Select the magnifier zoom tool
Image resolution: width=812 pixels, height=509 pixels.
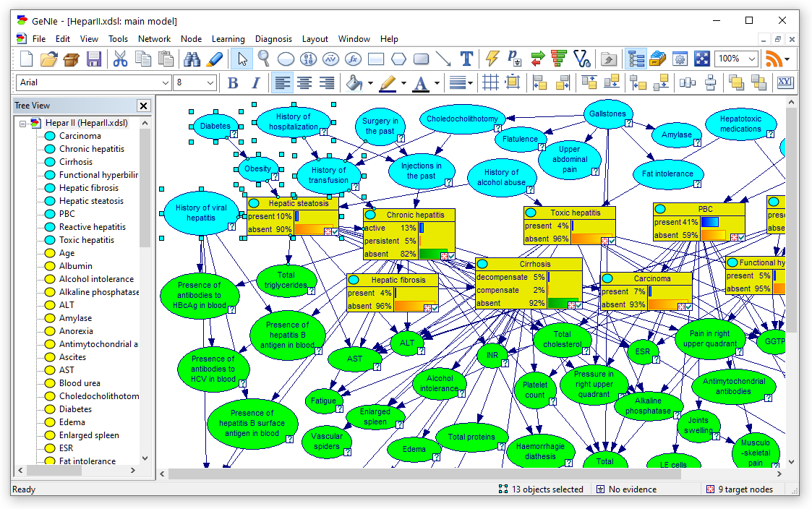point(264,59)
